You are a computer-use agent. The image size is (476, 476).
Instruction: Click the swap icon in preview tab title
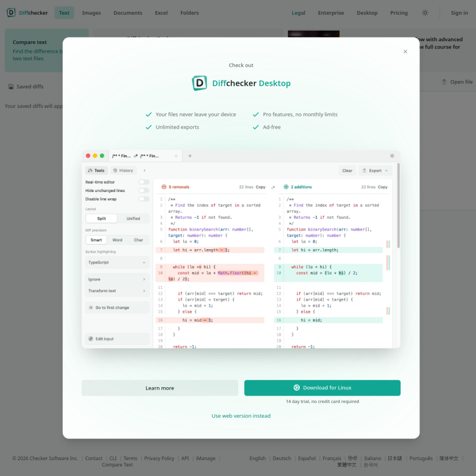click(x=136, y=155)
